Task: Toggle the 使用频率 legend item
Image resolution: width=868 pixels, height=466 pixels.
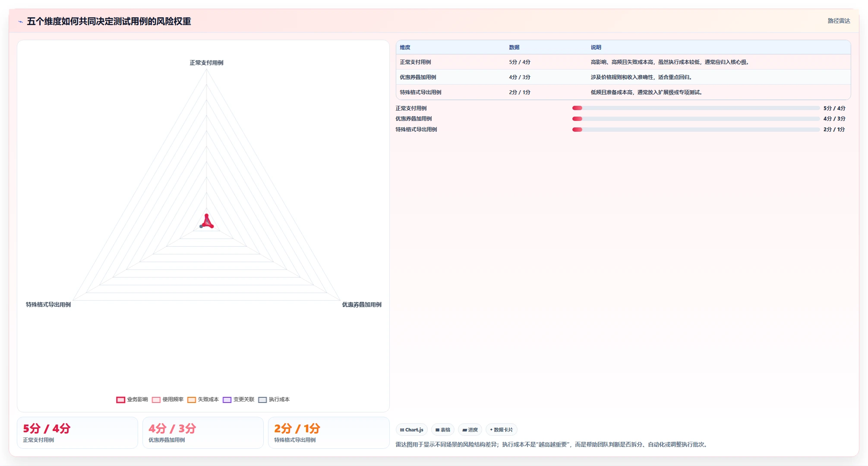Action: 167,399
